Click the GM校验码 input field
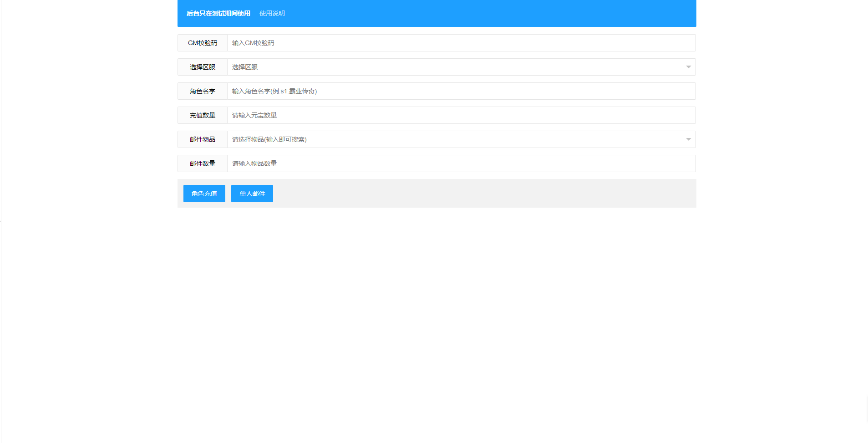868x444 pixels. [462, 43]
